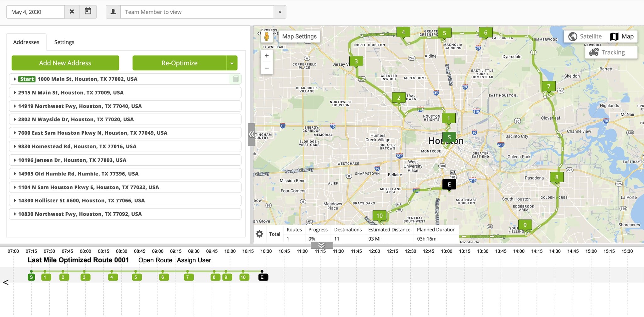Click map marker 4
Screen dimensions: 644x317
[x=403, y=32]
